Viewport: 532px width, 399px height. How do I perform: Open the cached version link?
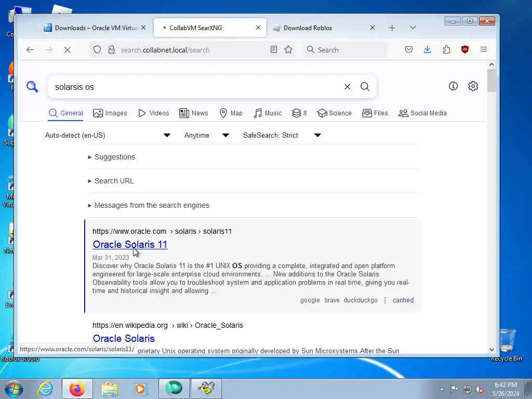click(403, 300)
